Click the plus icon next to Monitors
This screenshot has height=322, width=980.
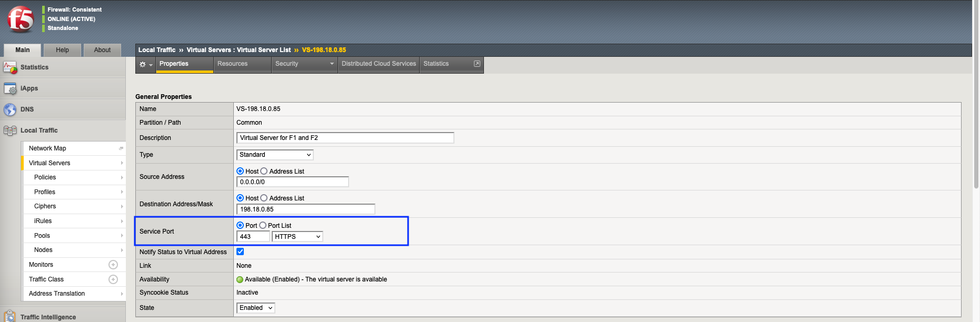pos(113,265)
